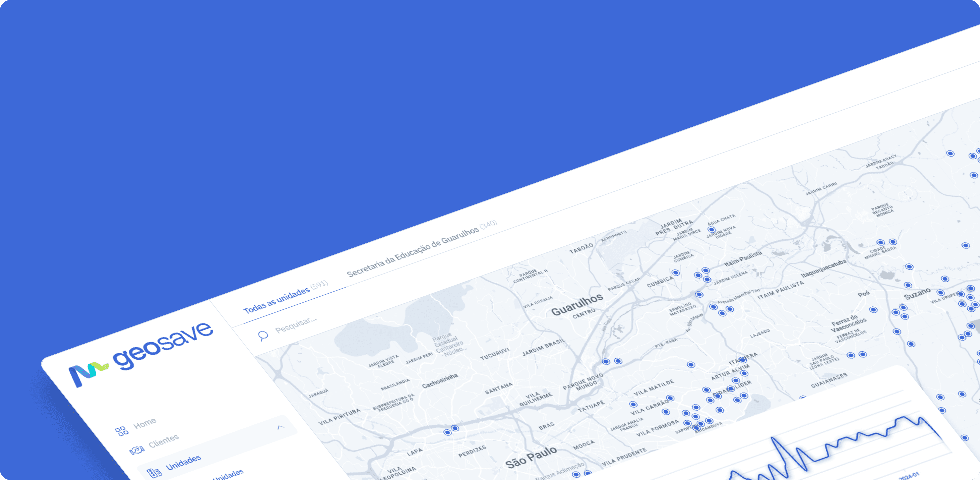Open Clientes in the sidebar
This screenshot has height=480, width=980.
163,441
